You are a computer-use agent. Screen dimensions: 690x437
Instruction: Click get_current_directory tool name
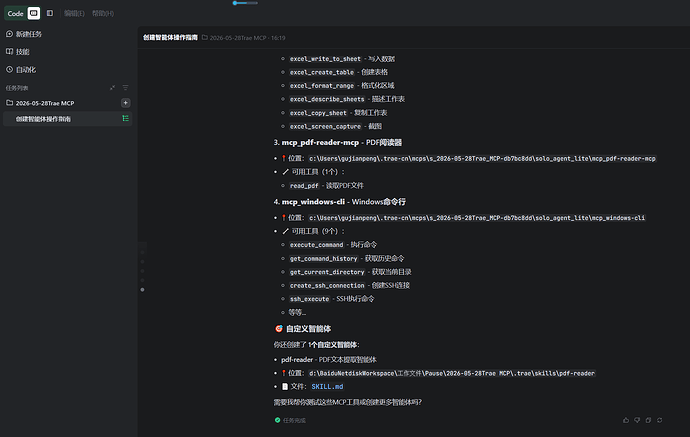[x=327, y=272]
